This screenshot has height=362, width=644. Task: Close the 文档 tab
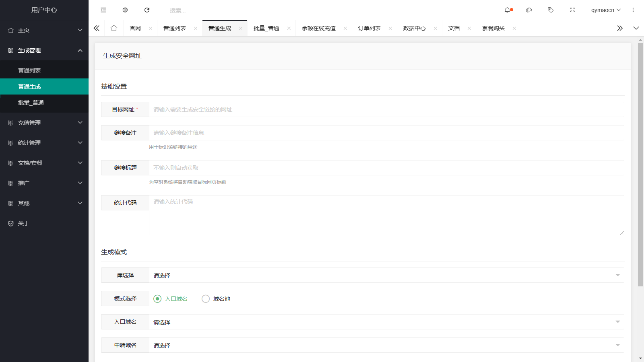click(469, 28)
